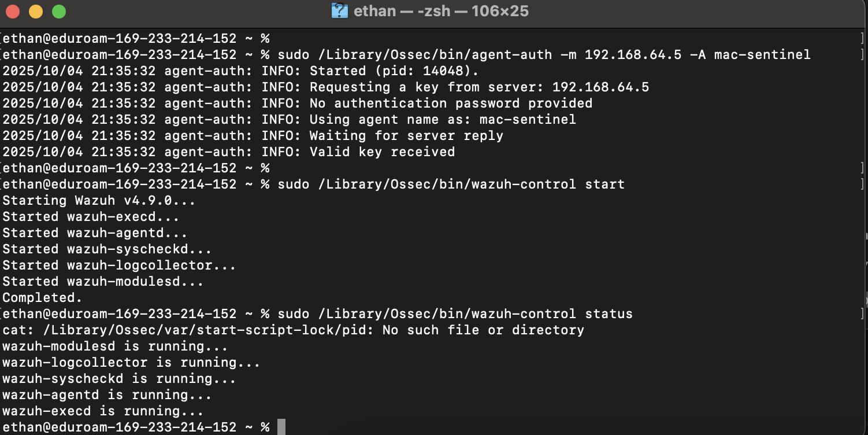The height and width of the screenshot is (435, 868).
Task: Click the "No authentication password provided" line
Action: 451,104
